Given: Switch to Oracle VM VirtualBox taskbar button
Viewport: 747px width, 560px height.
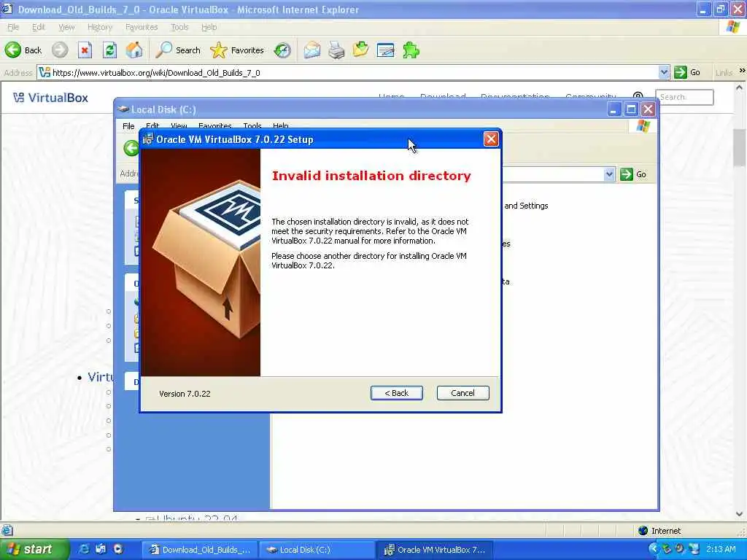Looking at the screenshot, I should tap(435, 550).
